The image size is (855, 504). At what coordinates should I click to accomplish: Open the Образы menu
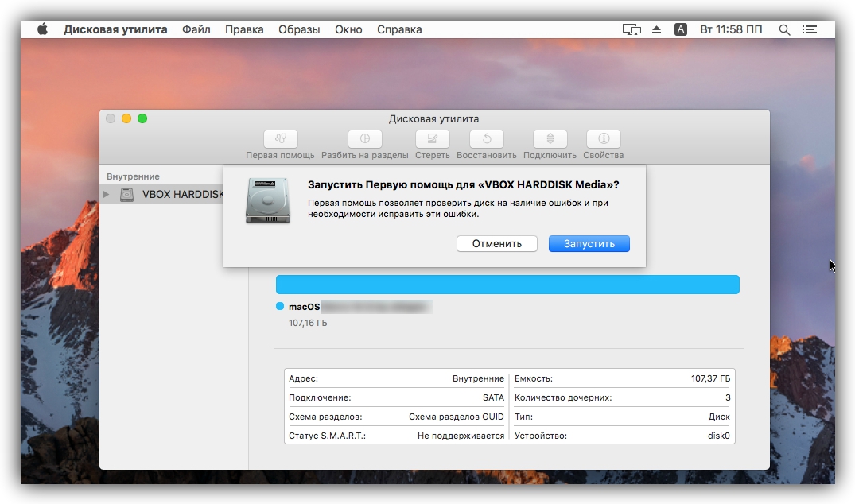coord(299,29)
